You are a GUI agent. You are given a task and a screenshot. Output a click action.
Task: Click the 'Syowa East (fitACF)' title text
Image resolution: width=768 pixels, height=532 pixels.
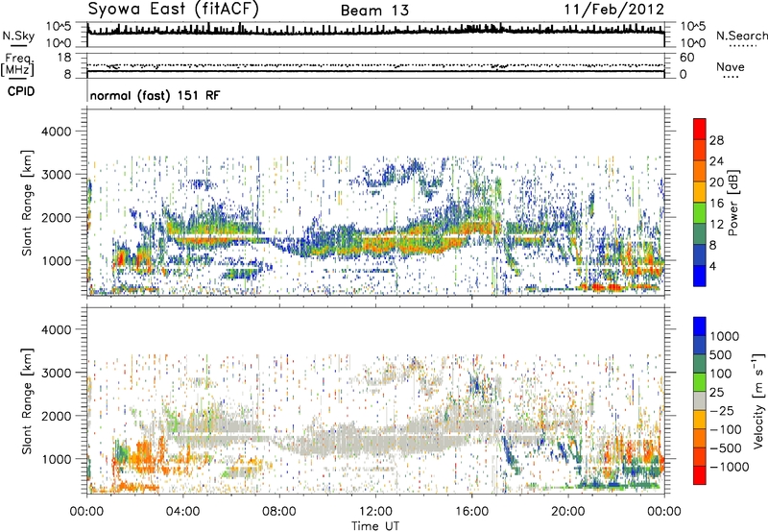coord(174,9)
